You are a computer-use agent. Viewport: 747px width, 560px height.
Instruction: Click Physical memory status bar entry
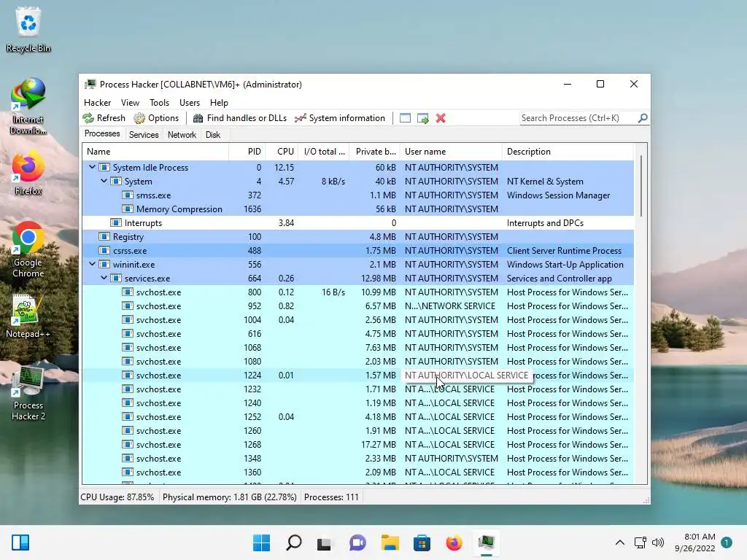(x=230, y=497)
